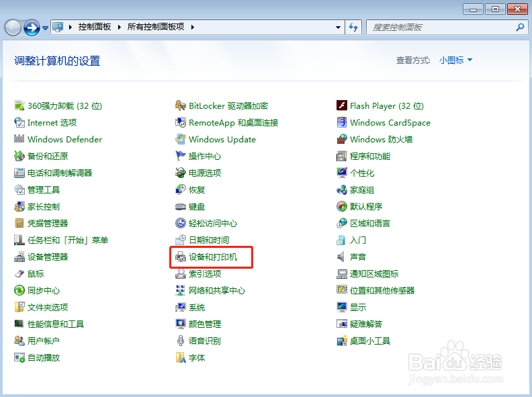Click the 设备和打印机 printer icon
This screenshot has width=532, height=397.
click(181, 257)
